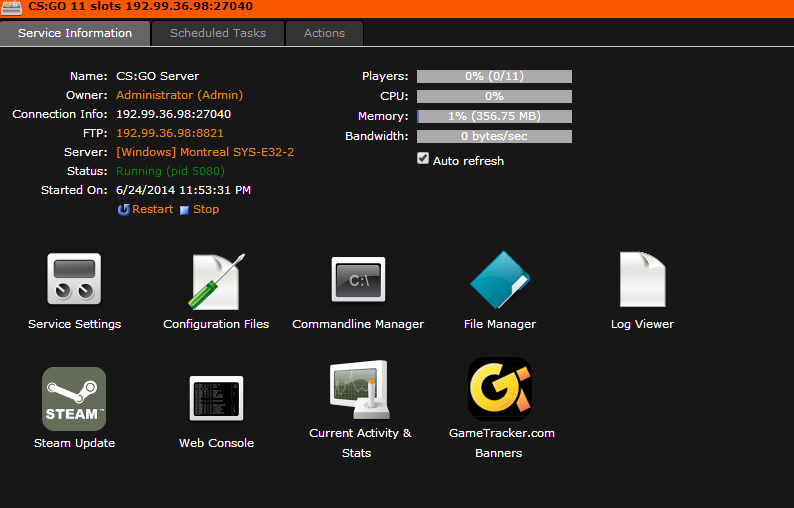The height and width of the screenshot is (508, 794).
Task: Open Current Activity & Stats icon
Action: 360,391
